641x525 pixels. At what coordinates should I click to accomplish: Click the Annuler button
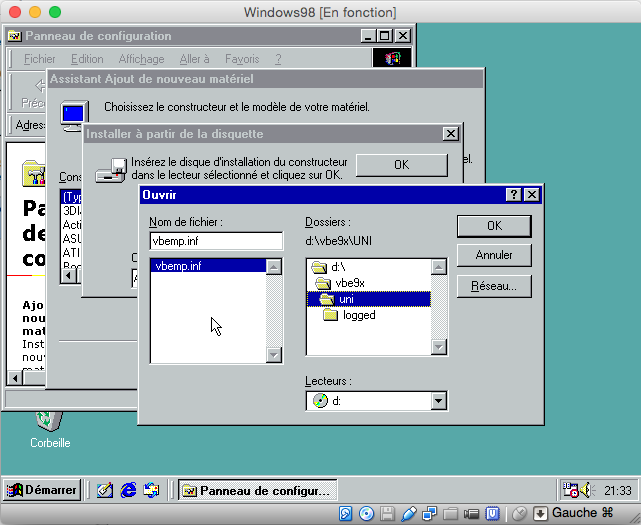[494, 255]
